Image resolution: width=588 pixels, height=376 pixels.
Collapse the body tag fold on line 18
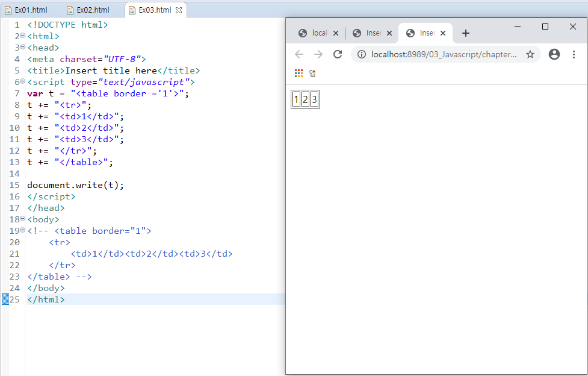(x=22, y=219)
